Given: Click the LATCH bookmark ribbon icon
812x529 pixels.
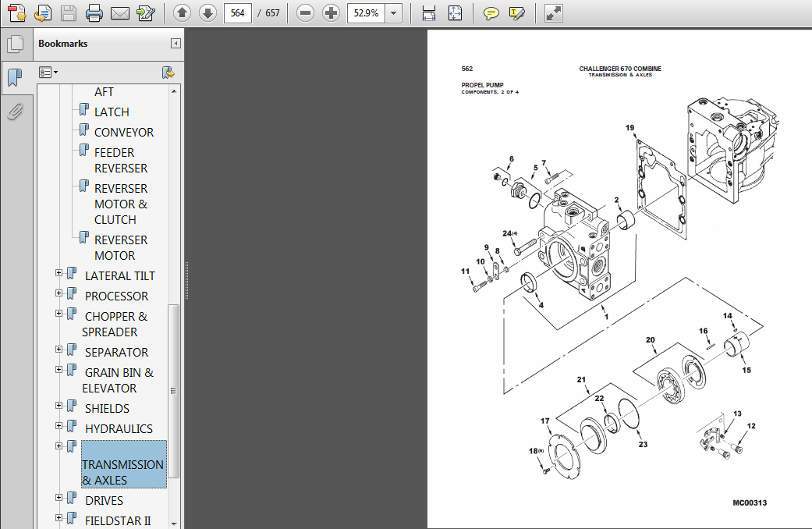Looking at the screenshot, I should pyautogui.click(x=83, y=109).
